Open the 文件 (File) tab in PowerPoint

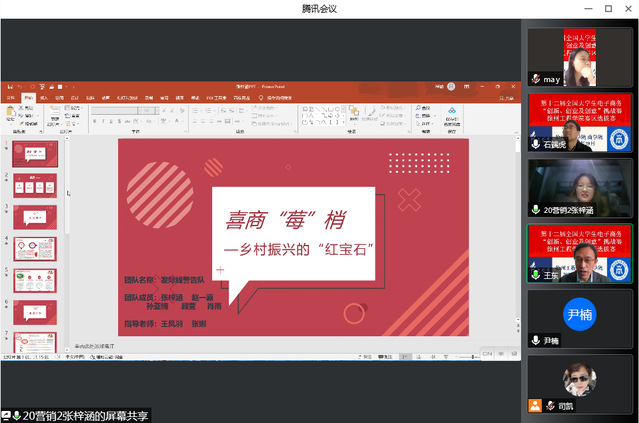point(10,97)
